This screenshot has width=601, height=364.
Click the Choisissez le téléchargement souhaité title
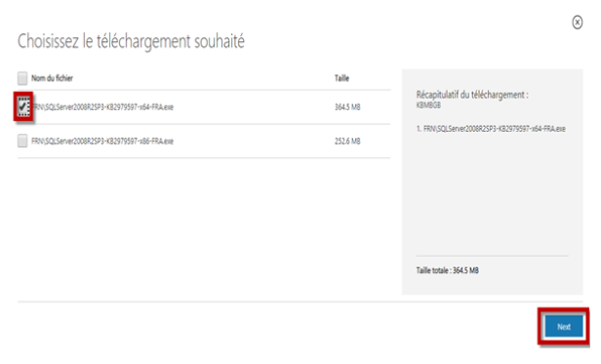coord(131,41)
